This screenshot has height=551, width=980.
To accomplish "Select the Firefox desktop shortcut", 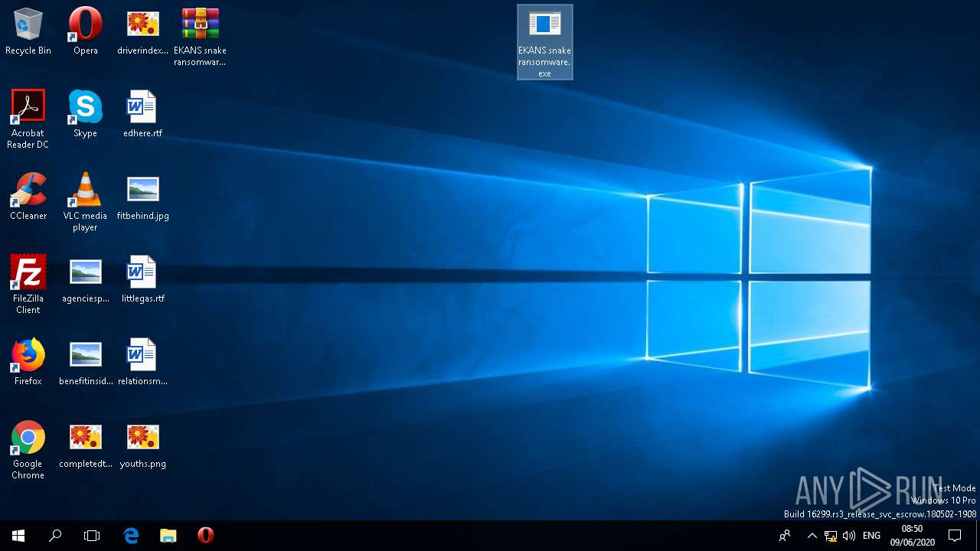I will [x=28, y=363].
